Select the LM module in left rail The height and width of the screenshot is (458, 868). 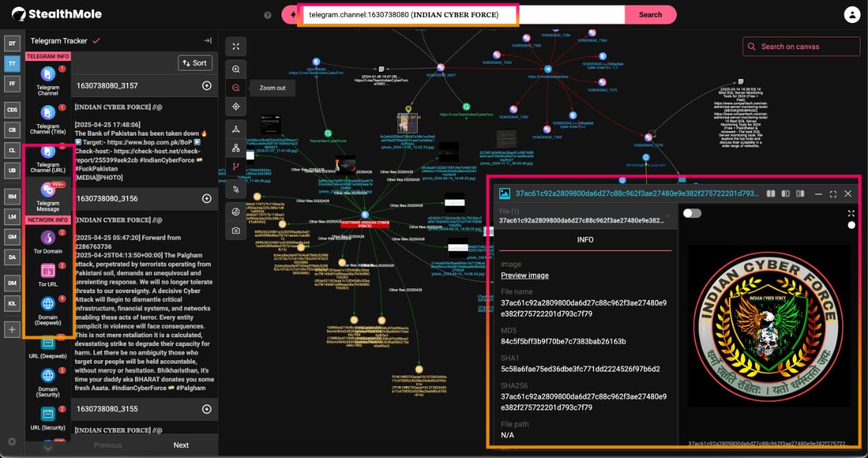12,216
